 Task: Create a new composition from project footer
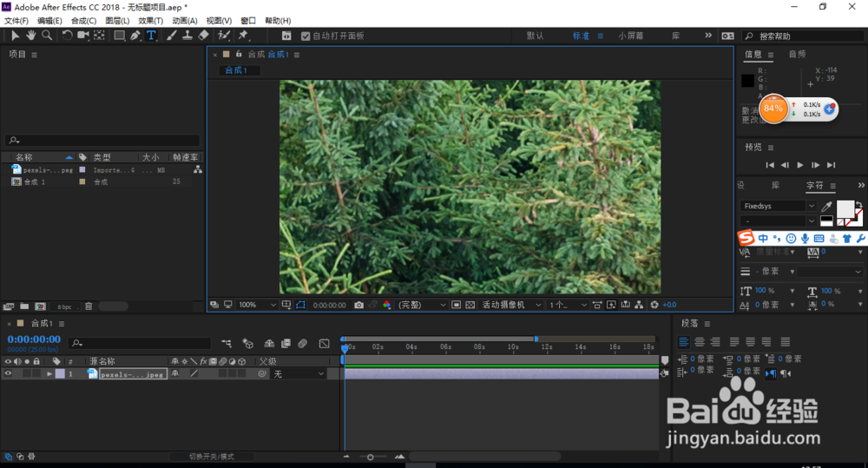pyautogui.click(x=41, y=307)
